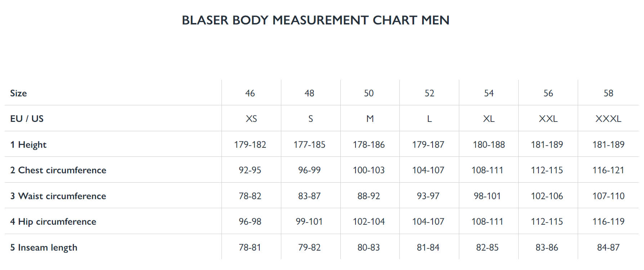Click the Hip circumference row label

[x=53, y=221]
